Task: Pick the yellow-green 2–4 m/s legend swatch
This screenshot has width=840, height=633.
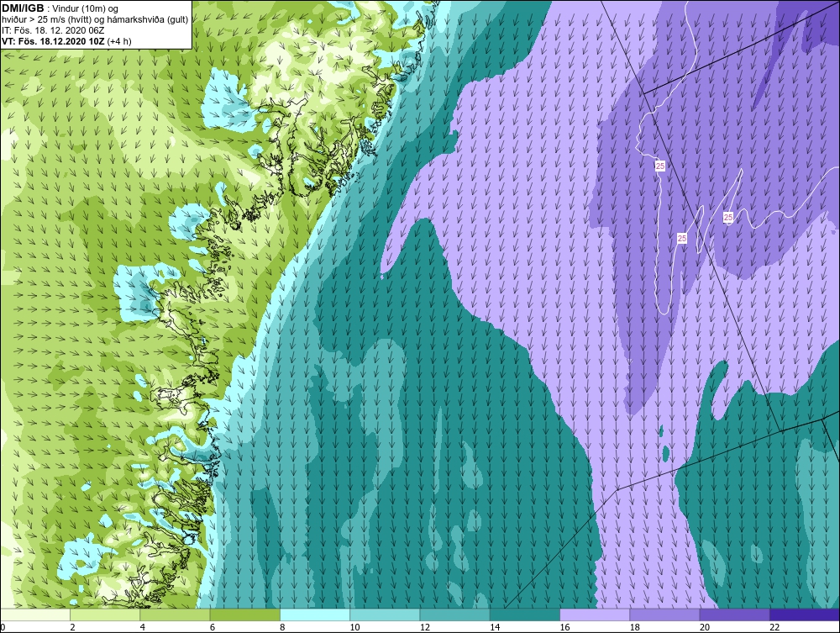Action: pyautogui.click(x=105, y=615)
